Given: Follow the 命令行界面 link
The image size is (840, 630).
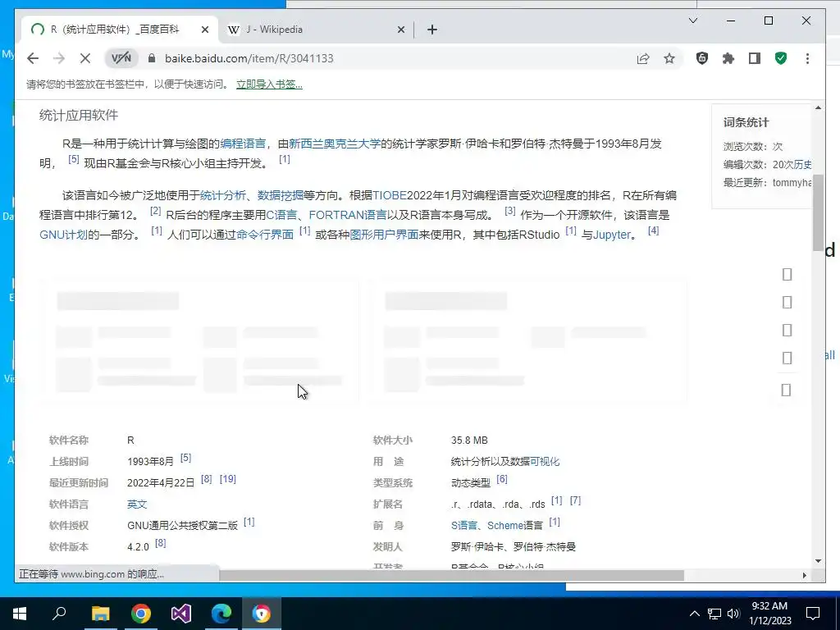Looking at the screenshot, I should click(265, 235).
